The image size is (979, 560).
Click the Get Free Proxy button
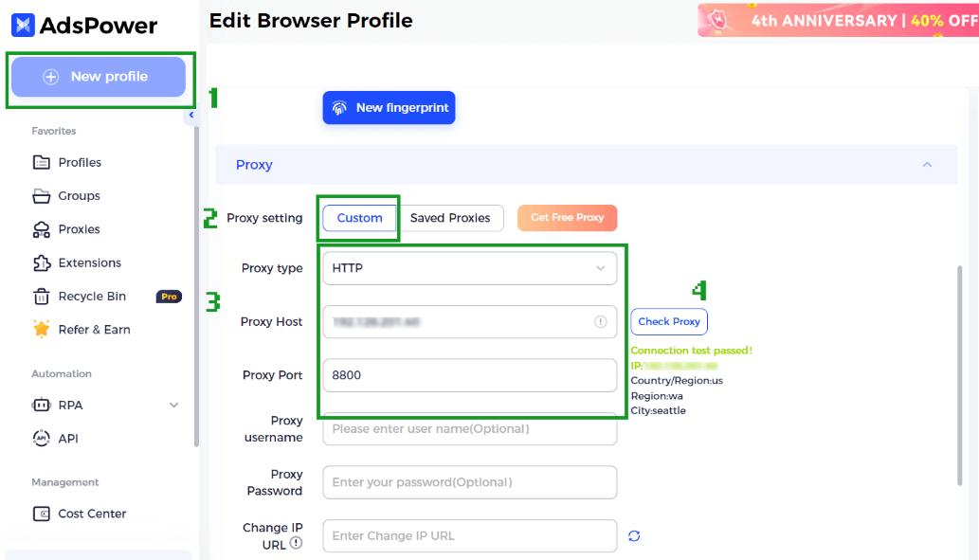[x=567, y=218]
